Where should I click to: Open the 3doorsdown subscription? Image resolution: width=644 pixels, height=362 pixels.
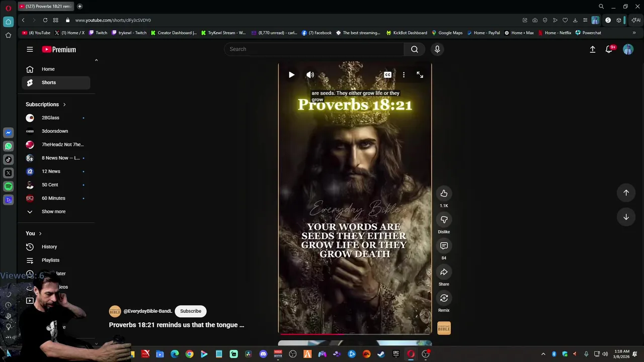point(56,131)
